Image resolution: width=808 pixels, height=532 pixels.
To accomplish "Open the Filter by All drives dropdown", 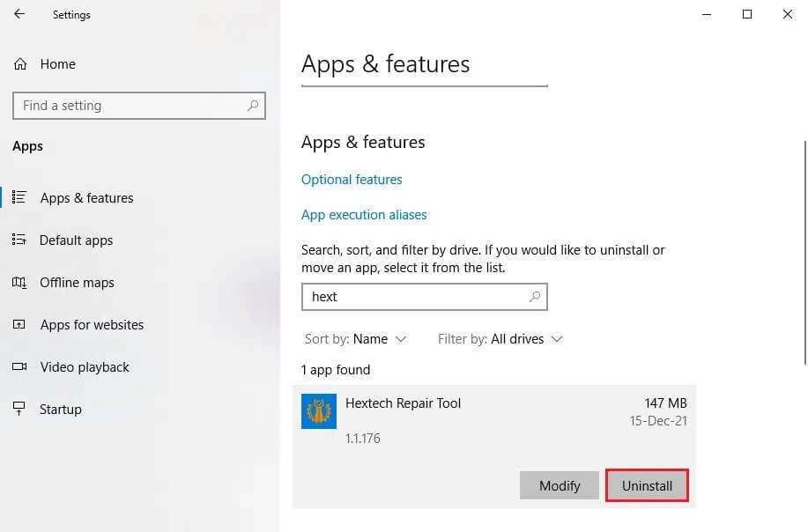I will 500,339.
